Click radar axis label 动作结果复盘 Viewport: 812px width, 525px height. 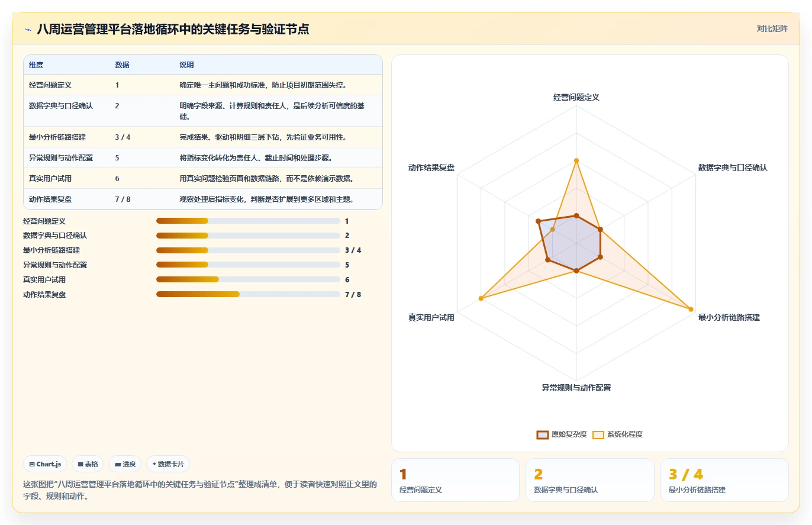(431, 168)
